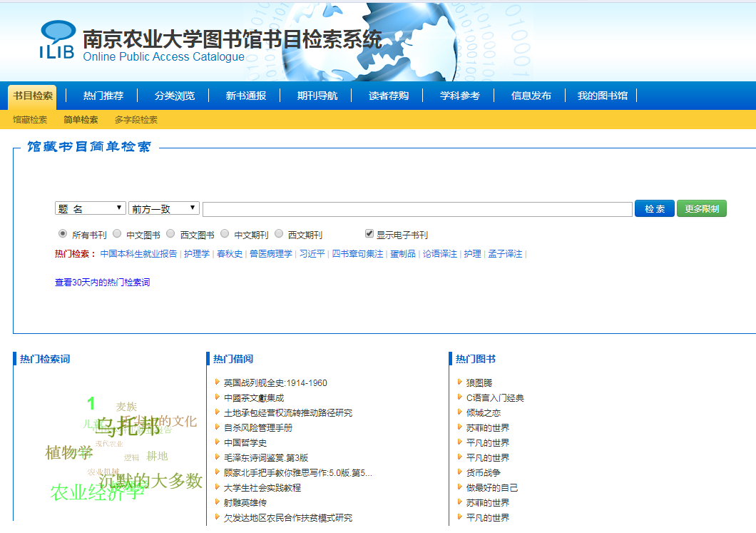
Task: Click 自杀风险管理手册 in the 热门借阅 list
Action: (x=258, y=428)
